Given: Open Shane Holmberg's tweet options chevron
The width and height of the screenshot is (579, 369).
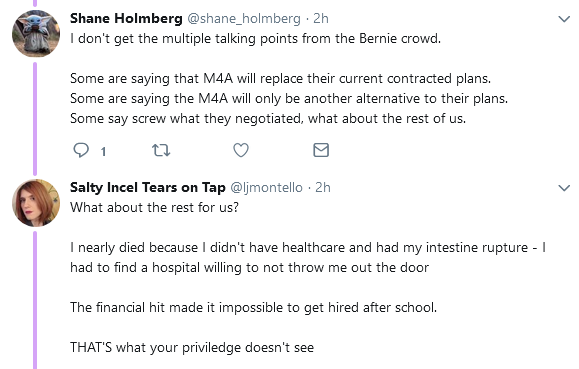Looking at the screenshot, I should click(x=564, y=19).
